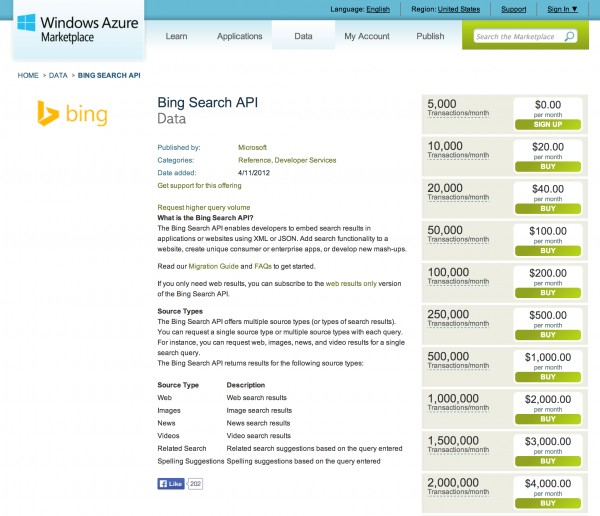The width and height of the screenshot is (600, 516).
Task: Click Get support for this offering
Action: pyautogui.click(x=199, y=186)
